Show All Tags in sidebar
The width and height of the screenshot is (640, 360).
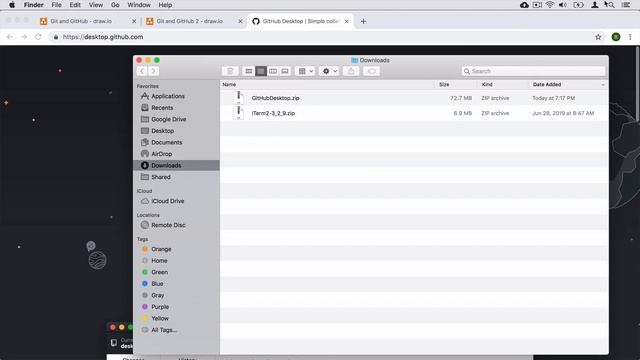[x=164, y=330]
